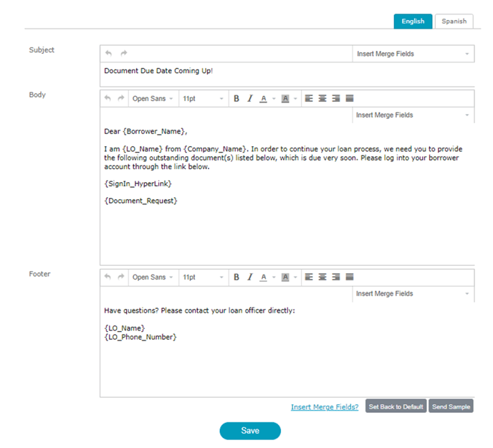
Task: Click the {Document_Request} line in Body
Action: pos(140,201)
